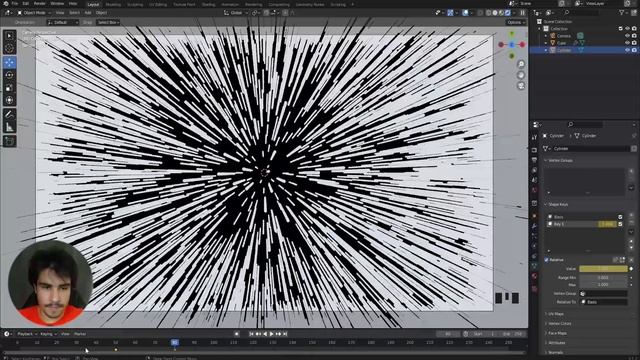
Task: Open the timeline Keying menu
Action: coord(48,334)
